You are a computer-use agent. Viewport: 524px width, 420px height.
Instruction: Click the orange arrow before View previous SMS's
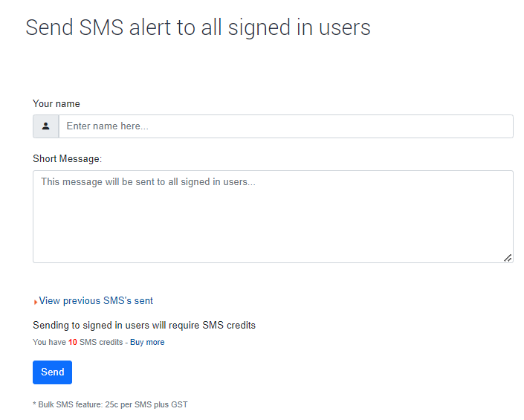(35, 302)
